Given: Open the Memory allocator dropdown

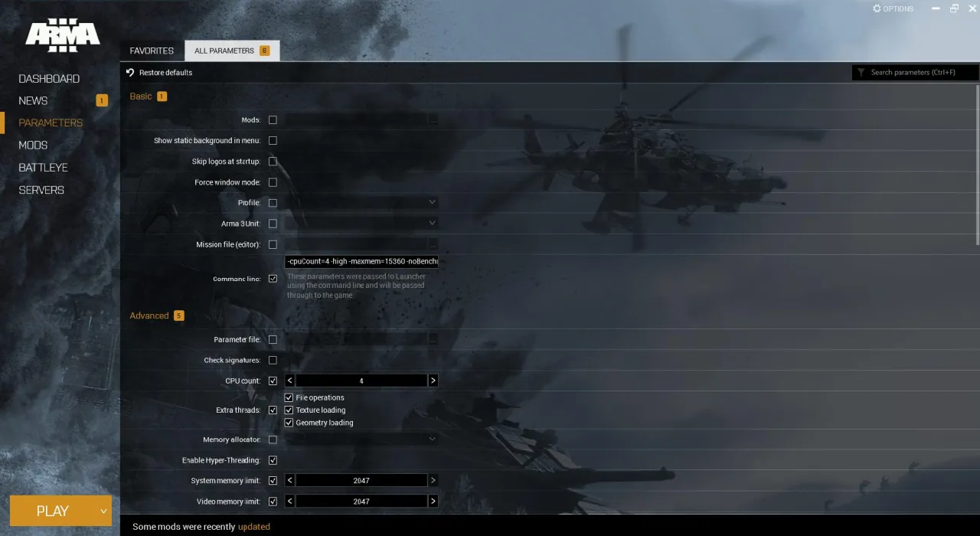Looking at the screenshot, I should tap(433, 439).
